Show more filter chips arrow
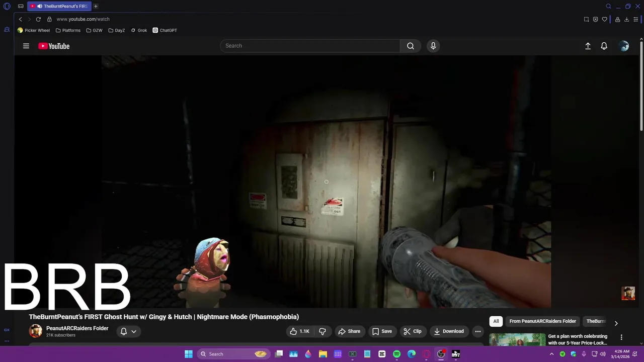 click(x=616, y=323)
